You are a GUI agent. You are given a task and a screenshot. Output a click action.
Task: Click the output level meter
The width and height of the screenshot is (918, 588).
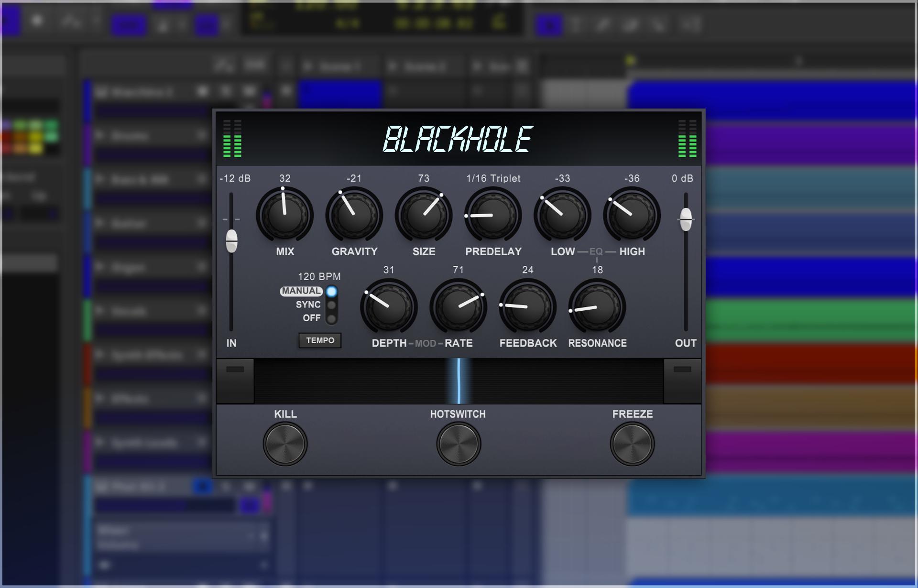(x=688, y=139)
